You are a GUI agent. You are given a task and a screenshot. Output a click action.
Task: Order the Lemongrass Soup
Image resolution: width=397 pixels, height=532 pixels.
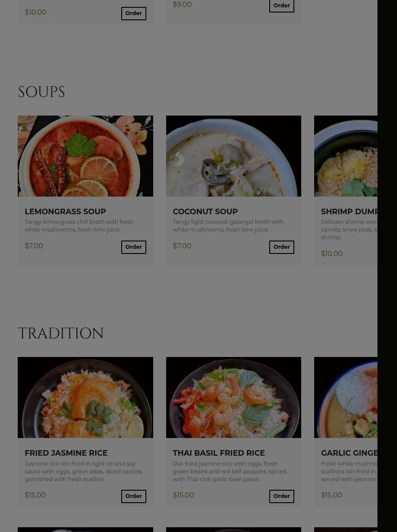point(133,247)
